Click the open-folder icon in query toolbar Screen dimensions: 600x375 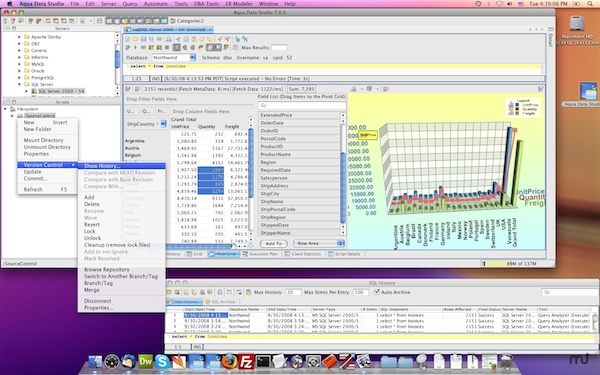click(x=135, y=39)
